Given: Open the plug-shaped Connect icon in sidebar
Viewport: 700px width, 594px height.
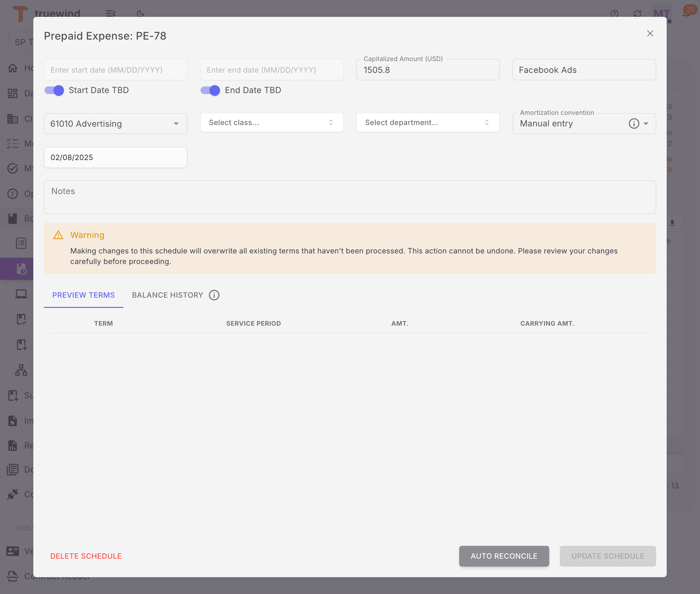Looking at the screenshot, I should tap(13, 494).
